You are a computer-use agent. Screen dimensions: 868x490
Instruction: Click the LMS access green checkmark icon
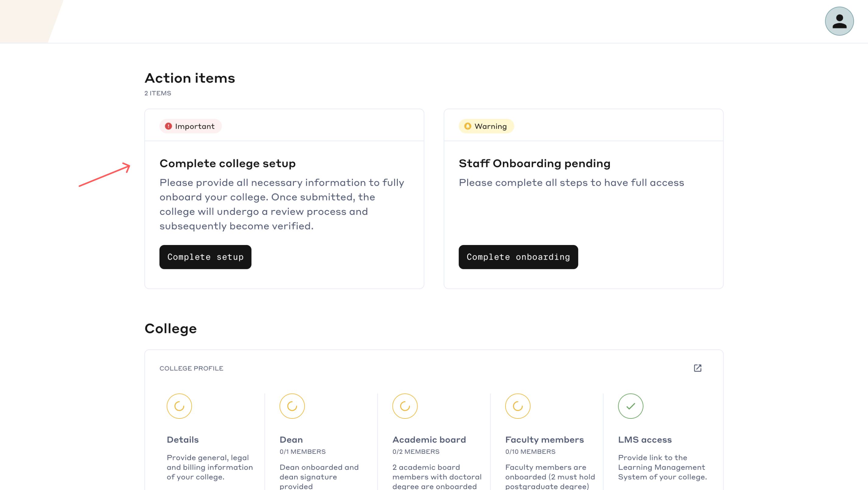631,406
